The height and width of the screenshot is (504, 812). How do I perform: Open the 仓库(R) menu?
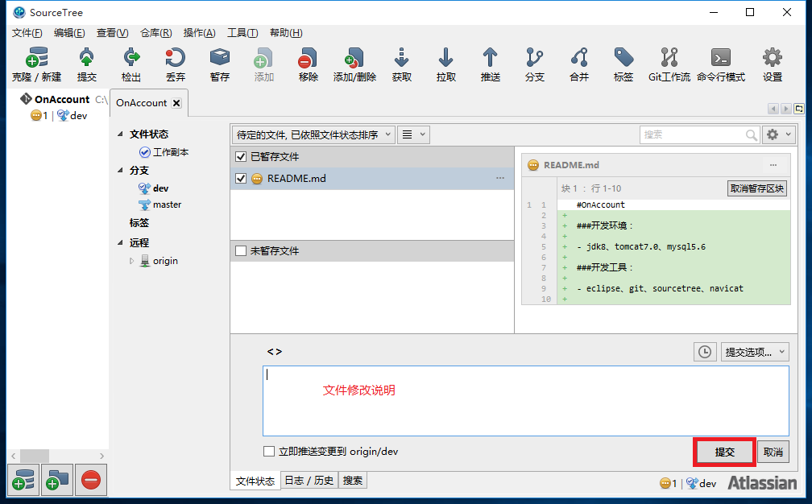tap(156, 33)
